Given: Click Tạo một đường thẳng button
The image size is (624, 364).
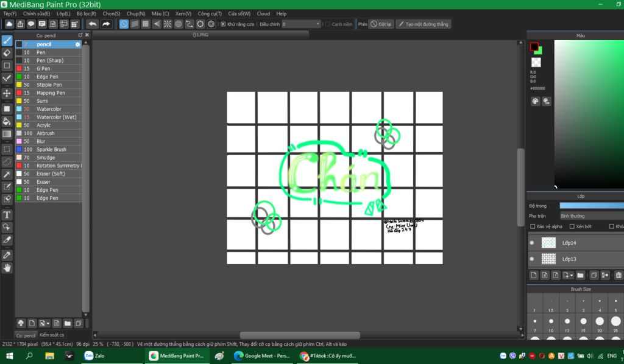Looking at the screenshot, I should 424,24.
